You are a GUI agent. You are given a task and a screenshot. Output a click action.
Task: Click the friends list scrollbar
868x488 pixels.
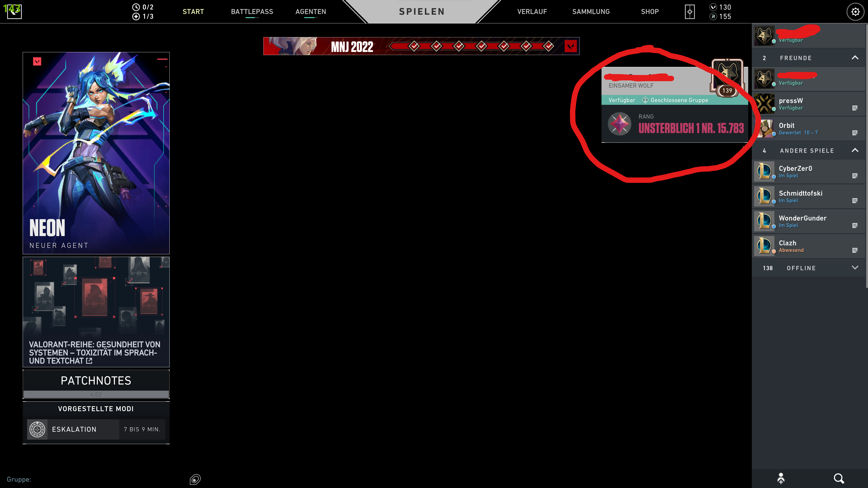867,156
